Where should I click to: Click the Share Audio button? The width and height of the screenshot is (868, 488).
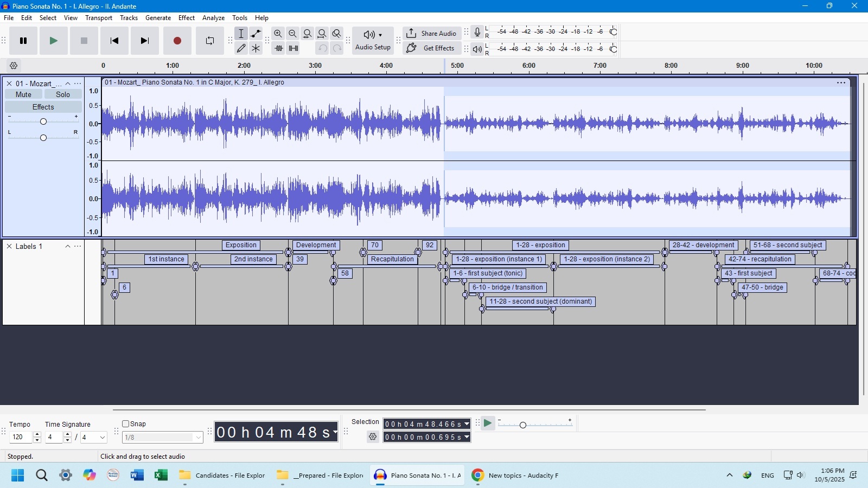point(432,34)
